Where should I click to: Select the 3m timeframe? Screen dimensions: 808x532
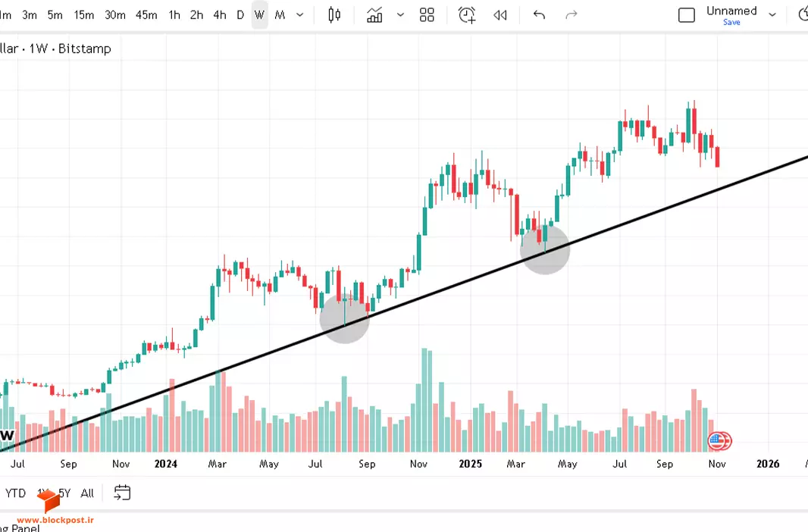[x=30, y=15]
